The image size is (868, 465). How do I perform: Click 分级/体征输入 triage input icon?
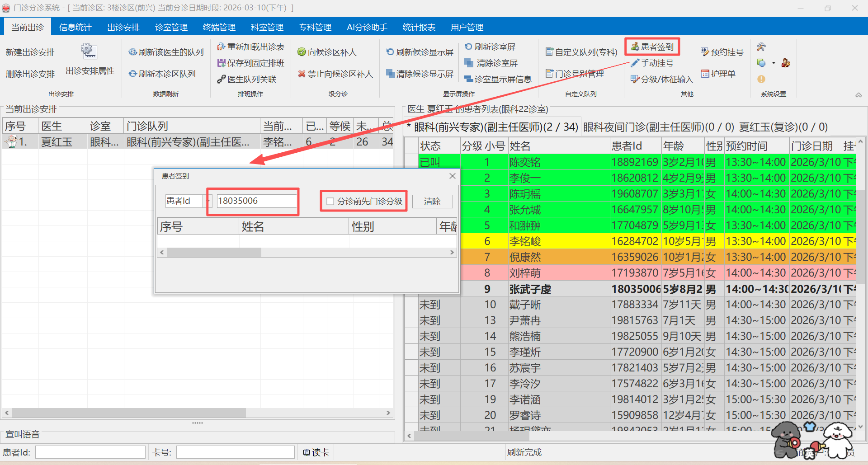tap(635, 79)
